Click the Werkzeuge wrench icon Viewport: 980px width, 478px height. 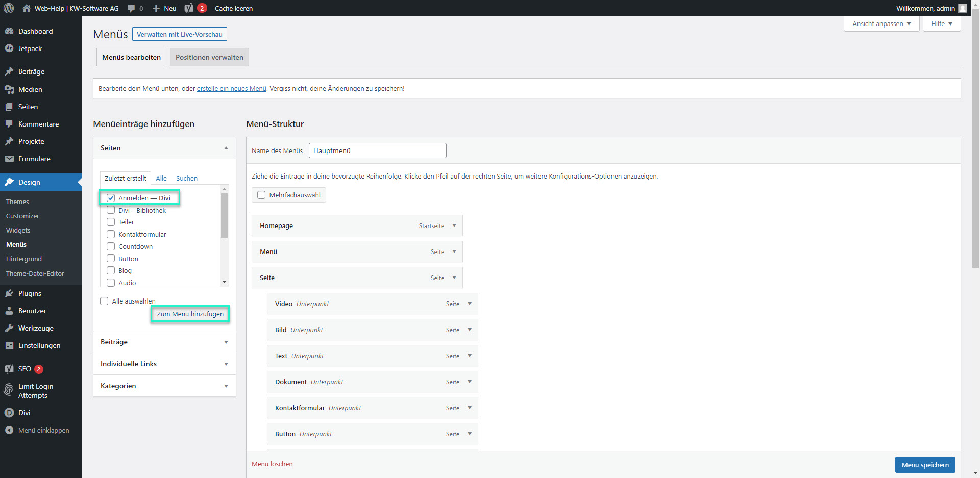[x=9, y=328]
